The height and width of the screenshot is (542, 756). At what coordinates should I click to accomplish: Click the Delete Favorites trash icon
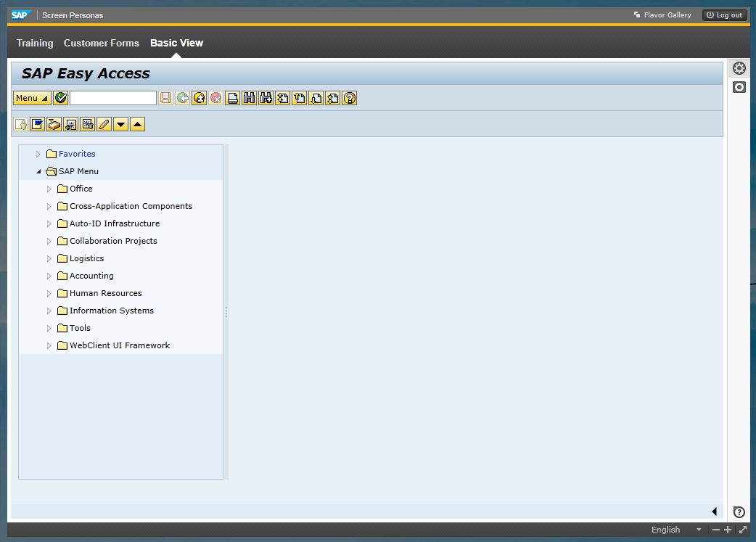tap(87, 124)
